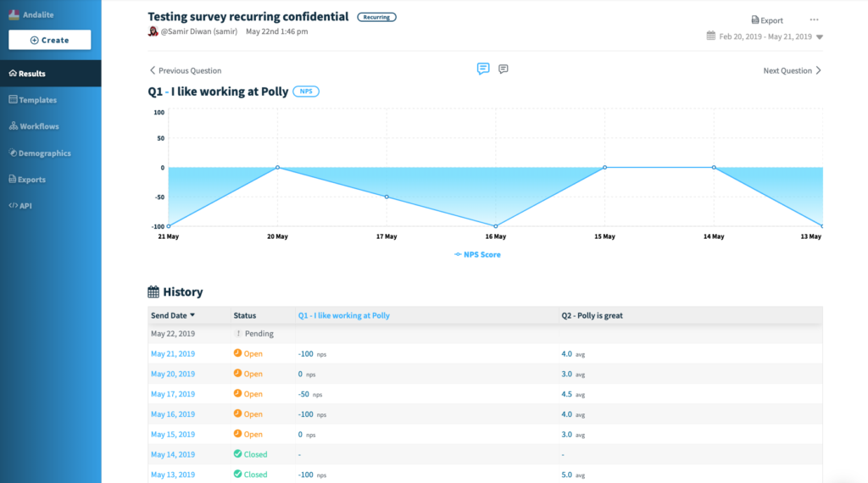This screenshot has width=868, height=483.
Task: Click the Samir Diwan avatar icon
Action: pyautogui.click(x=153, y=31)
